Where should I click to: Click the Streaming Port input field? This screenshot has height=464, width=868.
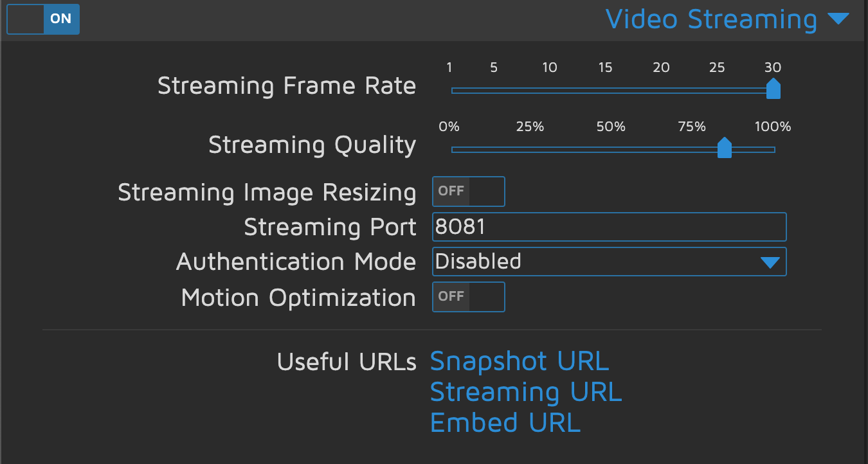(x=609, y=227)
